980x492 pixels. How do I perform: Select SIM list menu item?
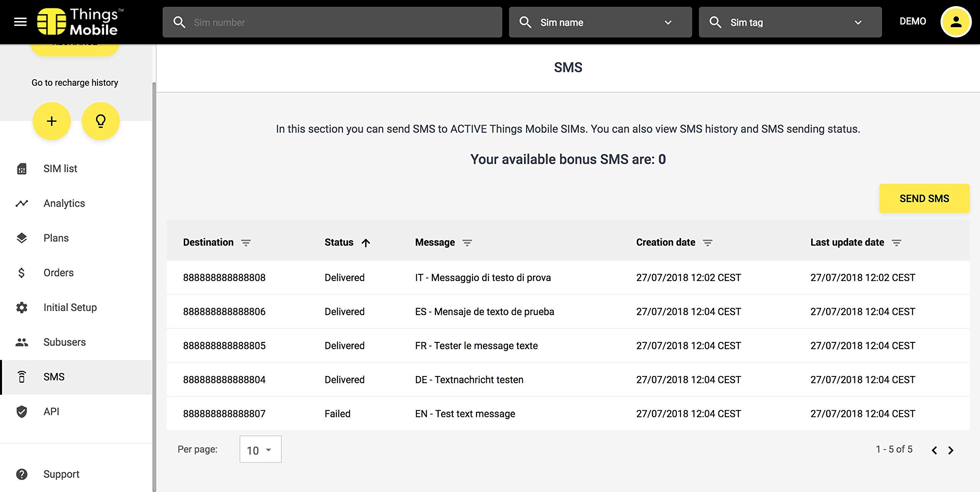(x=60, y=168)
